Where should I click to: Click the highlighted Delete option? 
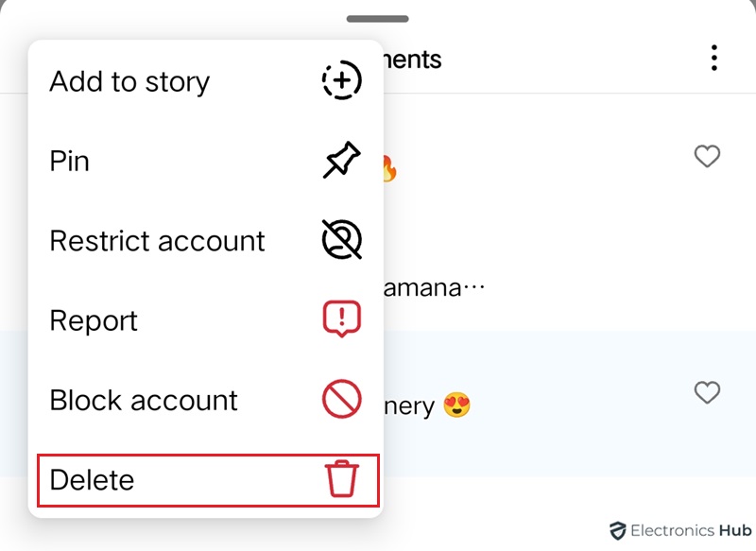tap(208, 480)
